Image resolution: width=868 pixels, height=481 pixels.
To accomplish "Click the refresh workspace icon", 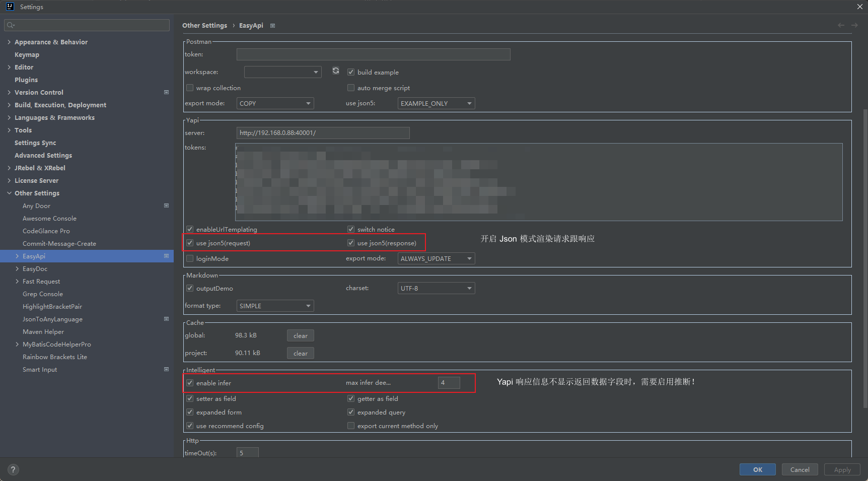I will 336,71.
